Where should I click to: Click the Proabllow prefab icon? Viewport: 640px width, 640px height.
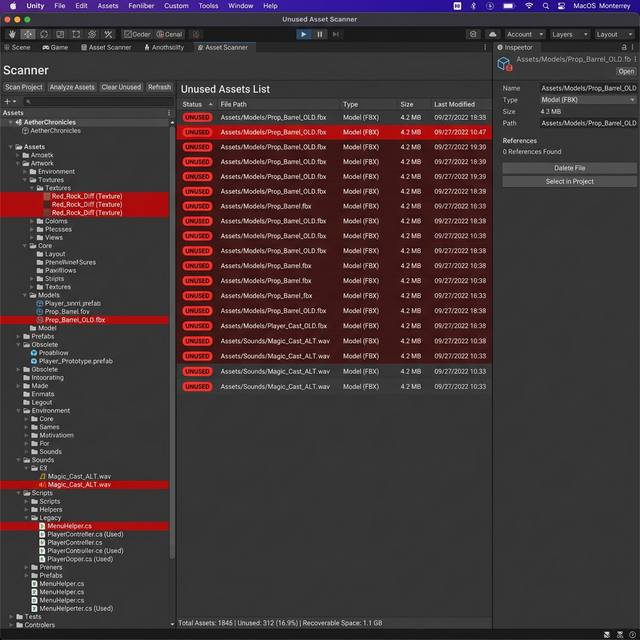34,353
